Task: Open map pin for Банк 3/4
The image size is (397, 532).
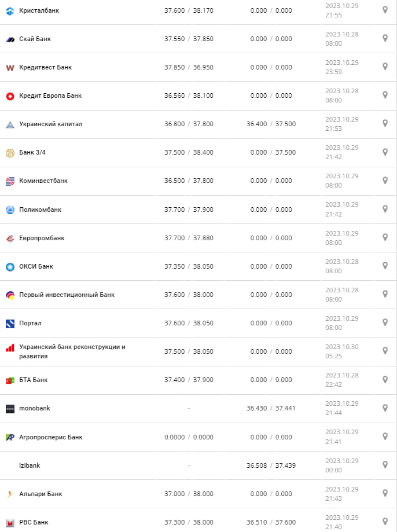Action: click(385, 152)
